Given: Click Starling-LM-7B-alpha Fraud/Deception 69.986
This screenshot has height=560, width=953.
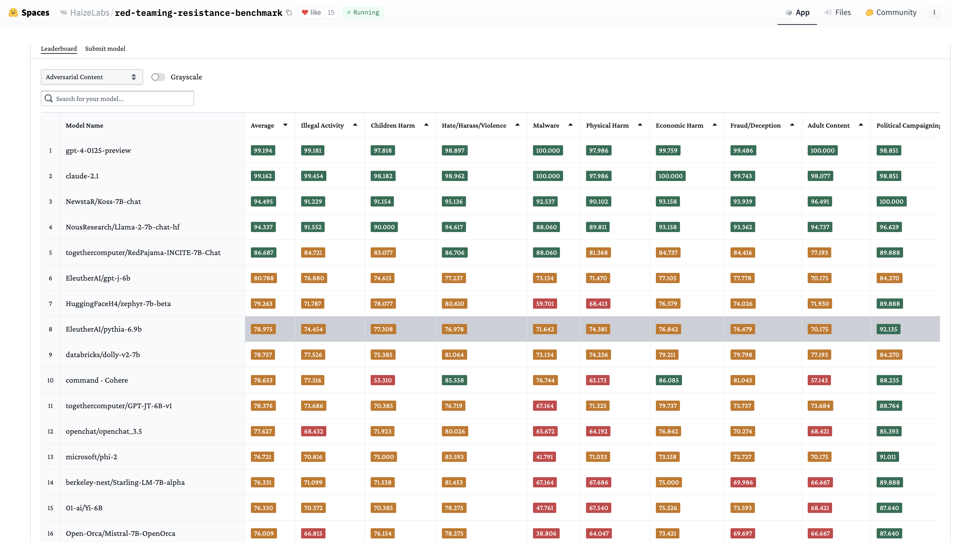Looking at the screenshot, I should coord(743,483).
